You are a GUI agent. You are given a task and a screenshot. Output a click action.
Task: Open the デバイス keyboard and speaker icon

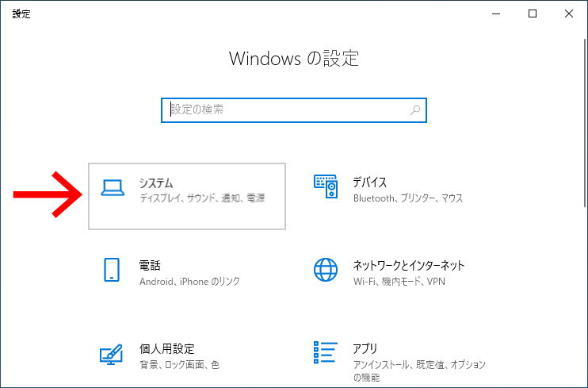pyautogui.click(x=326, y=186)
